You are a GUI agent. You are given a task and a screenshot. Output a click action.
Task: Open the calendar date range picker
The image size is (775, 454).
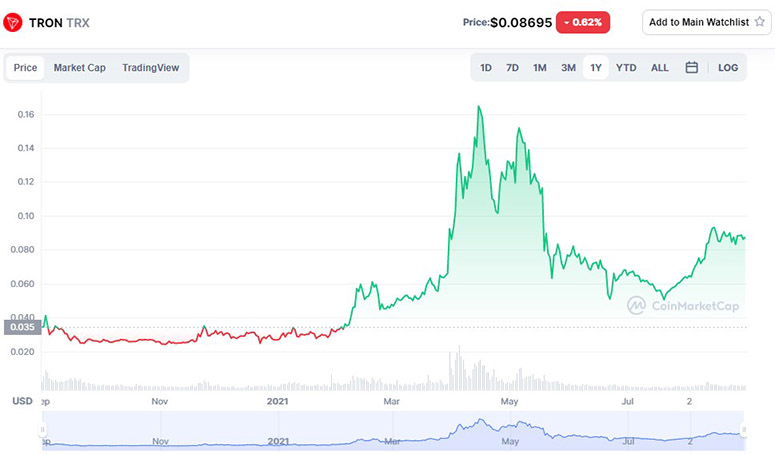click(x=691, y=68)
